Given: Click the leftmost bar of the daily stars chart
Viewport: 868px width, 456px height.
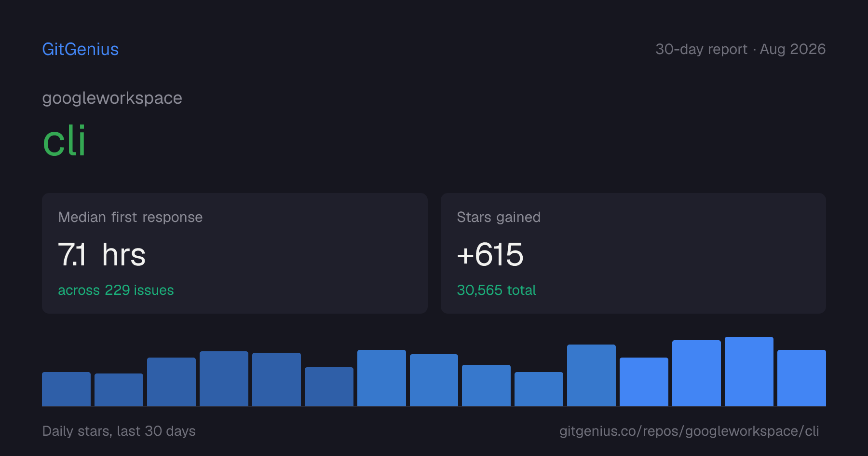Looking at the screenshot, I should pyautogui.click(x=66, y=389).
